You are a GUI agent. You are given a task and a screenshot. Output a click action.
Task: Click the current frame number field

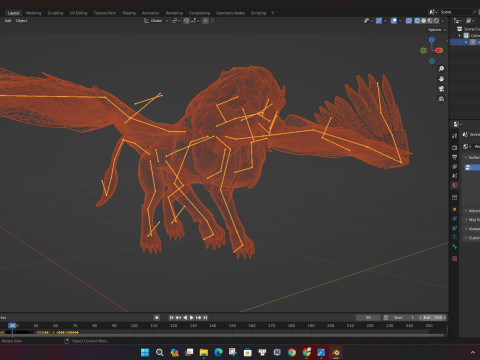(x=368, y=318)
